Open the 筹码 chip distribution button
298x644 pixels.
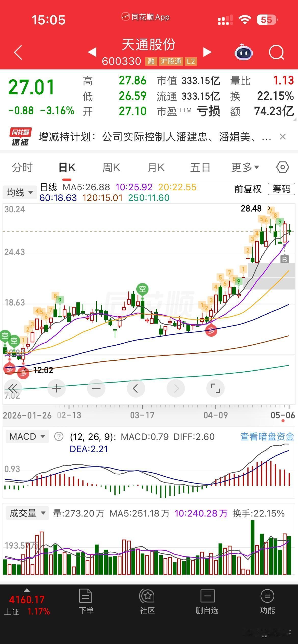coord(281,189)
